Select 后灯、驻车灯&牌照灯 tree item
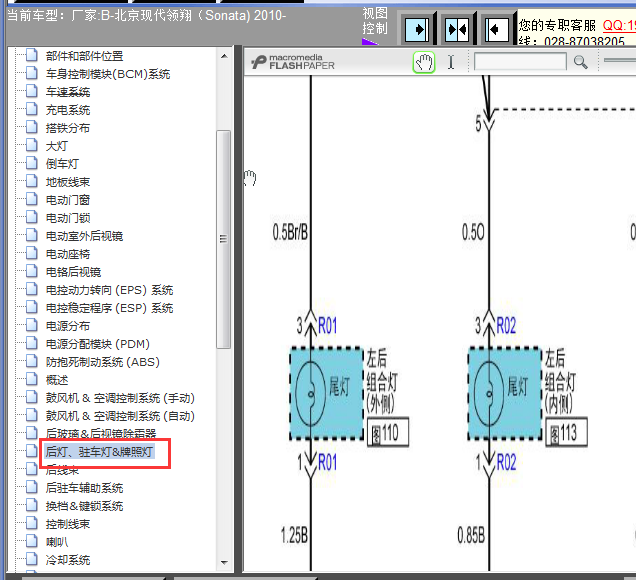 [99, 451]
